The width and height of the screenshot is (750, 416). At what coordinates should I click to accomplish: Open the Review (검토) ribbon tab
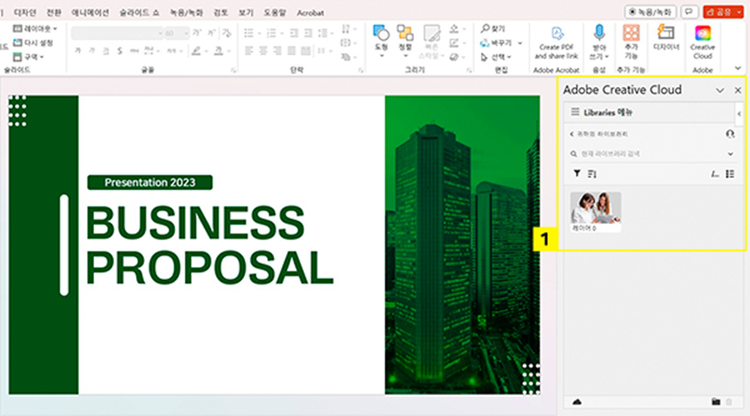tap(221, 12)
